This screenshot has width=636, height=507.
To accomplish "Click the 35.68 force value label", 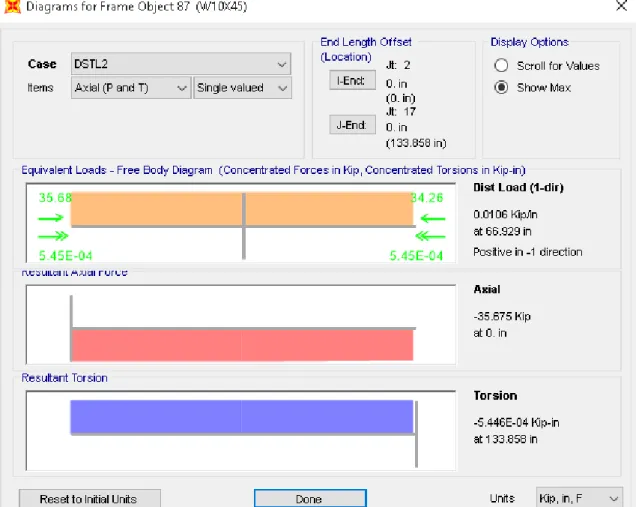I will [55, 198].
